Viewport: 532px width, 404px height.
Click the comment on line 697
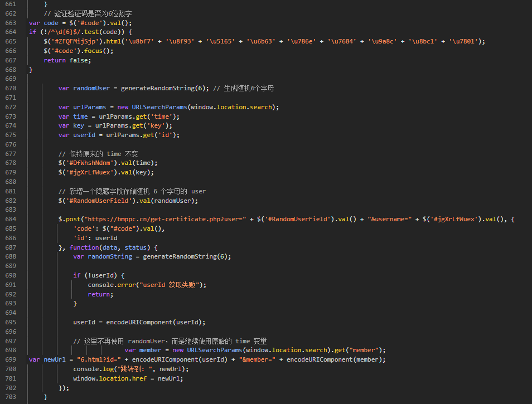170,341
